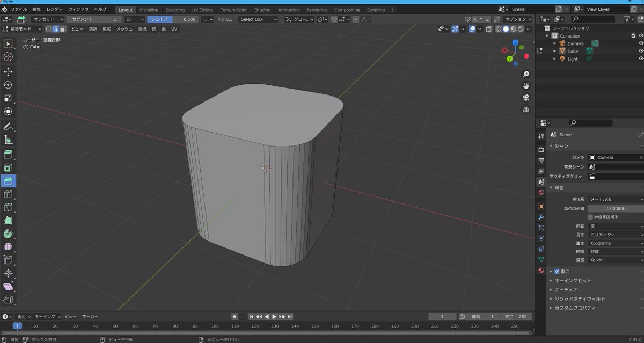Hide the Camera object via eye icon
644x343 pixels.
(641, 43)
